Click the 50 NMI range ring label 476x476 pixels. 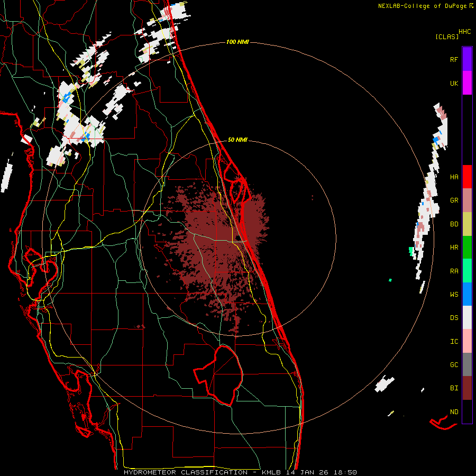pos(237,140)
